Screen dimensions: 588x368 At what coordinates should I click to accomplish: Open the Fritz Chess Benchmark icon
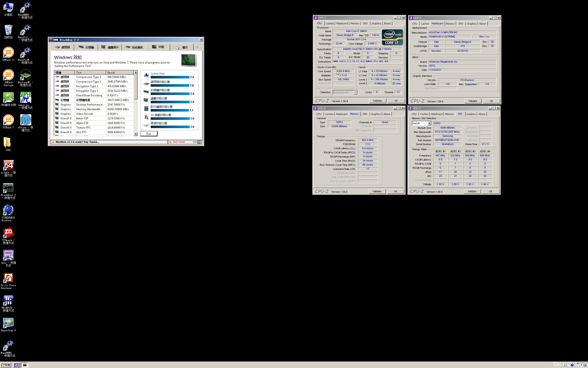click(8, 281)
